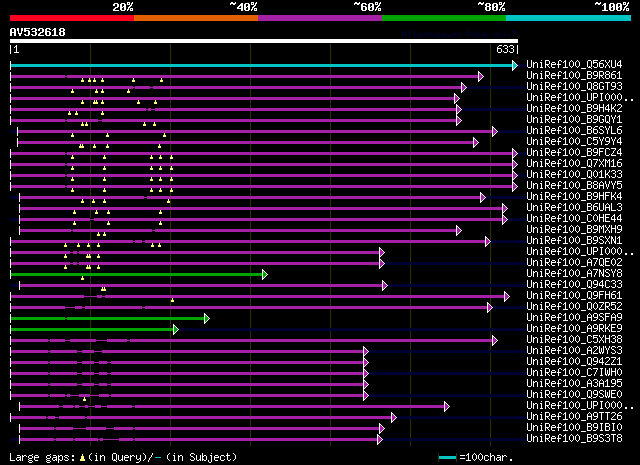Click the hit label UniRef100_C7IWH0
Viewport: 640px width, 465px height.
click(x=574, y=373)
